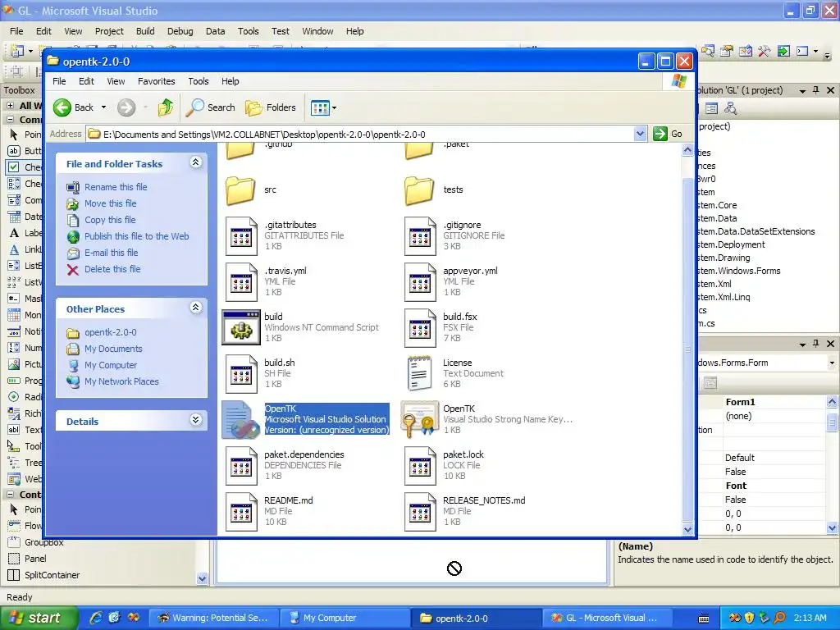Select the appveyor.yml file icon
Viewport: 840px width, 630px height.
[x=420, y=282]
